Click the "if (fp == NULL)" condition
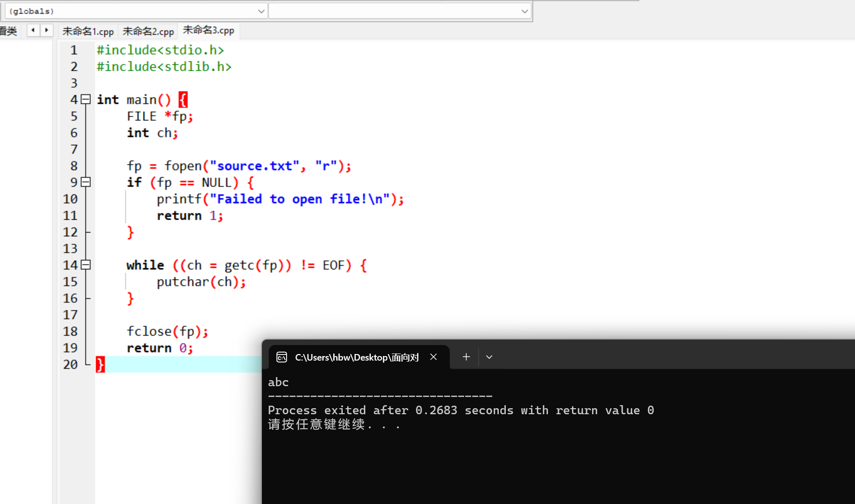855x504 pixels. (183, 183)
